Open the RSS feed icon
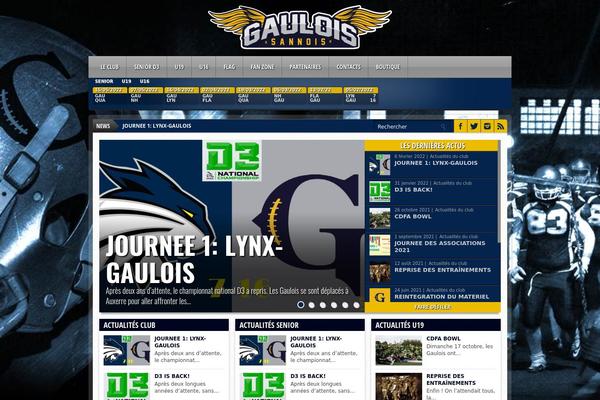Screen dimensions: 600x400 [501, 126]
